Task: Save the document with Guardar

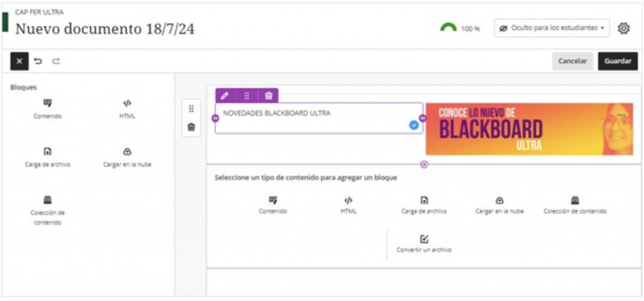Action: coord(618,61)
